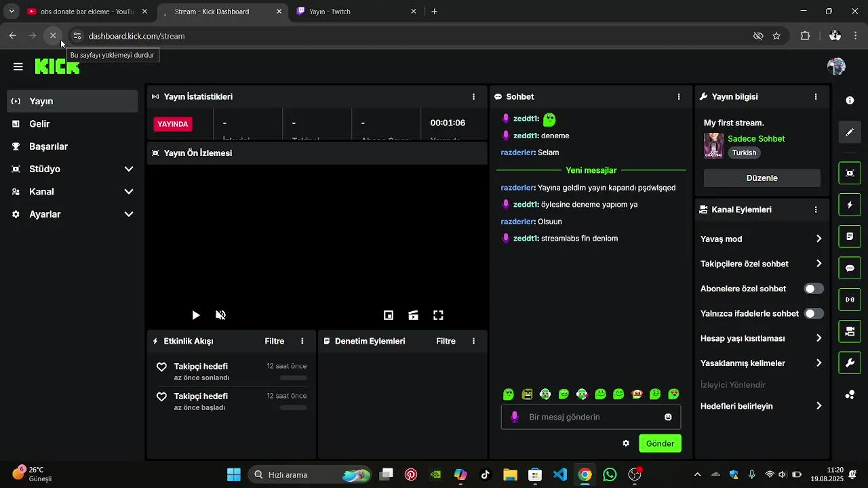868x488 pixels.
Task: Open Visual Studio Code from taskbar
Action: [560, 474]
